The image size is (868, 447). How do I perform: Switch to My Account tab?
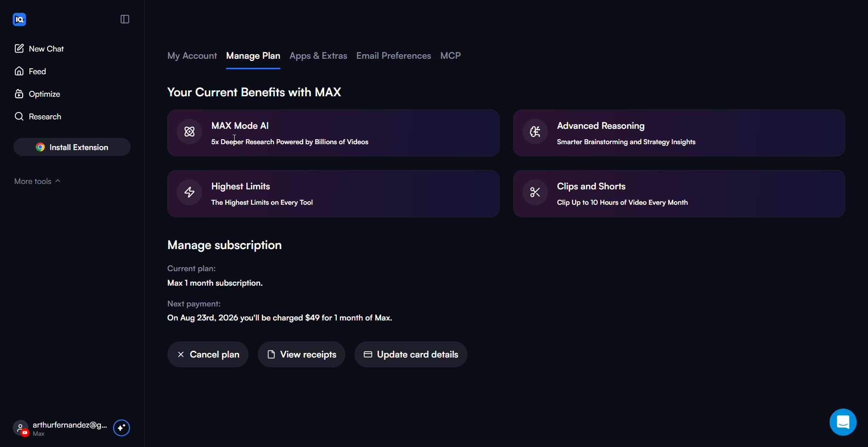[x=192, y=56]
